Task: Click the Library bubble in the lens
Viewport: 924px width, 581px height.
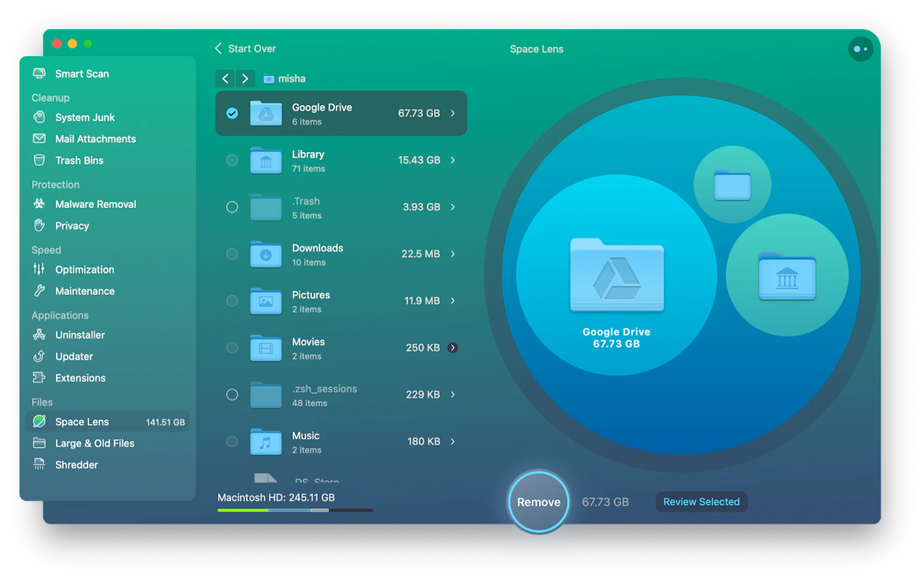Action: tap(787, 275)
